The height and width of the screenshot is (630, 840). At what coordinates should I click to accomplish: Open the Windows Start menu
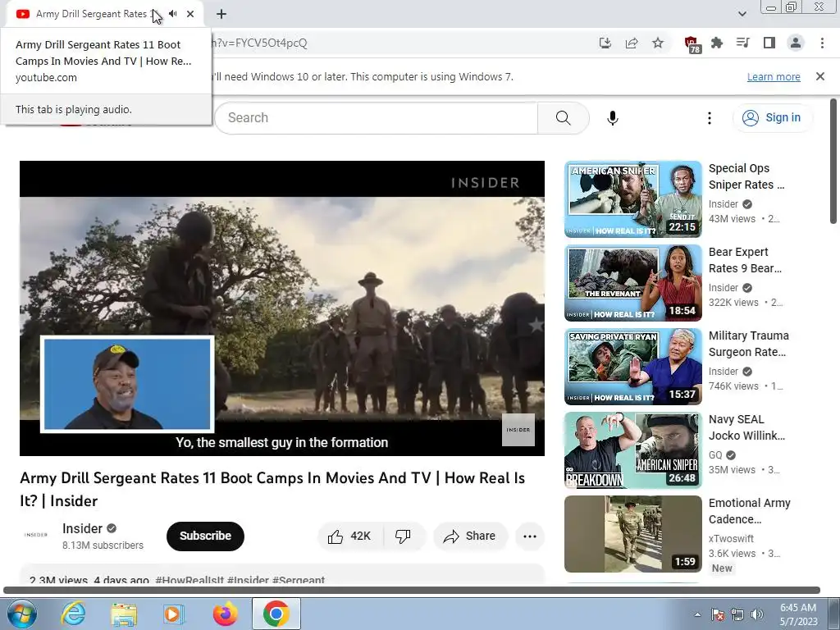click(21, 614)
